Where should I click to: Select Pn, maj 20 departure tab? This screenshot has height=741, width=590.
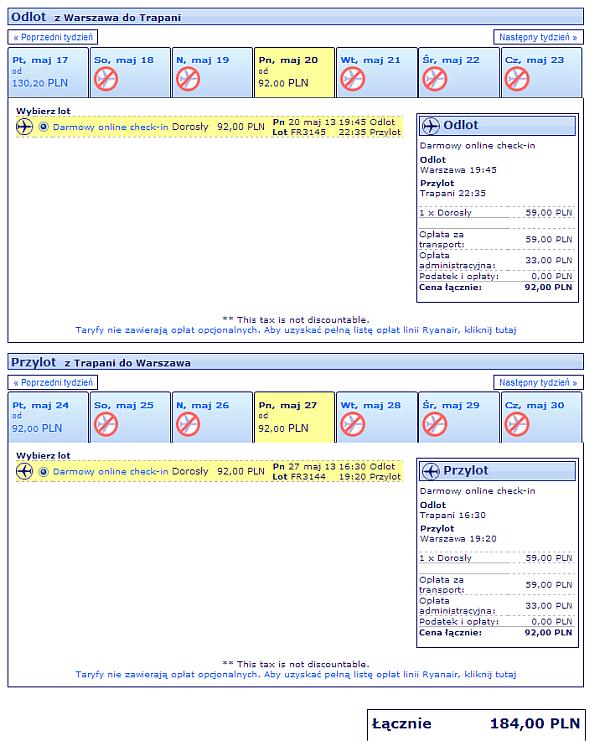tap(295, 72)
